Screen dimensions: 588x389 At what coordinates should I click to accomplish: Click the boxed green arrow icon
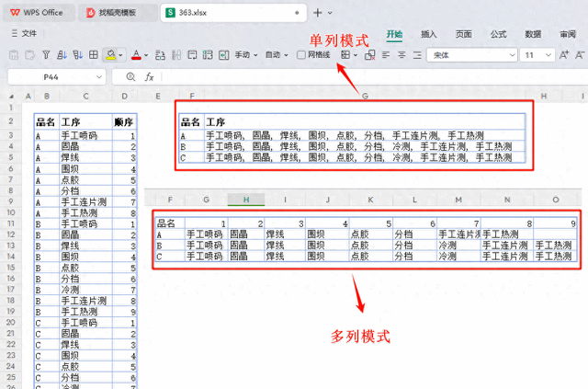(224, 55)
